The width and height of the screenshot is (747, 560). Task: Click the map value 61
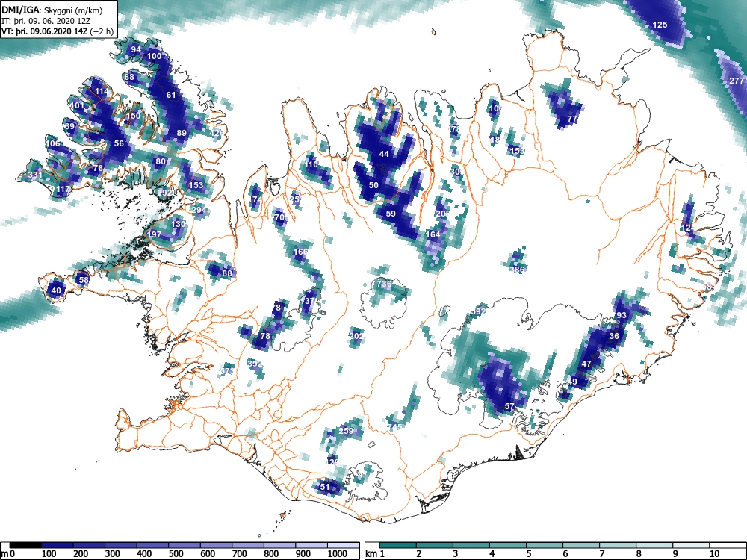[171, 95]
